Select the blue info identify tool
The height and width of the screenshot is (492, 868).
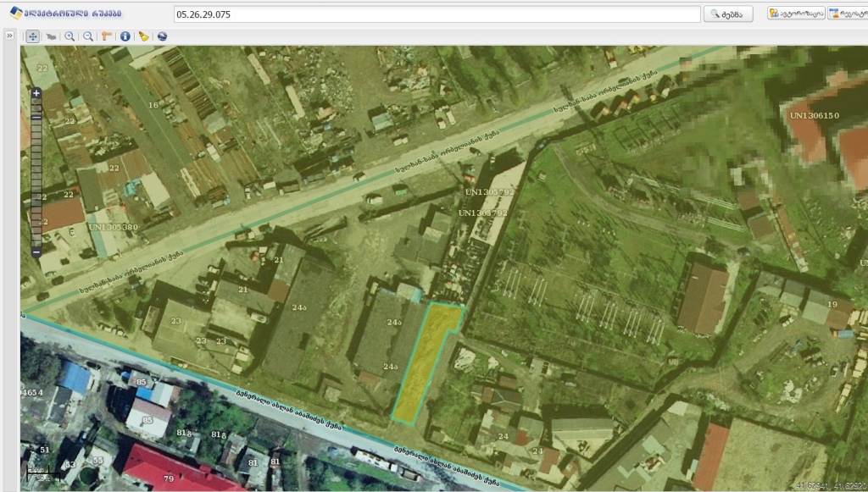point(125,36)
